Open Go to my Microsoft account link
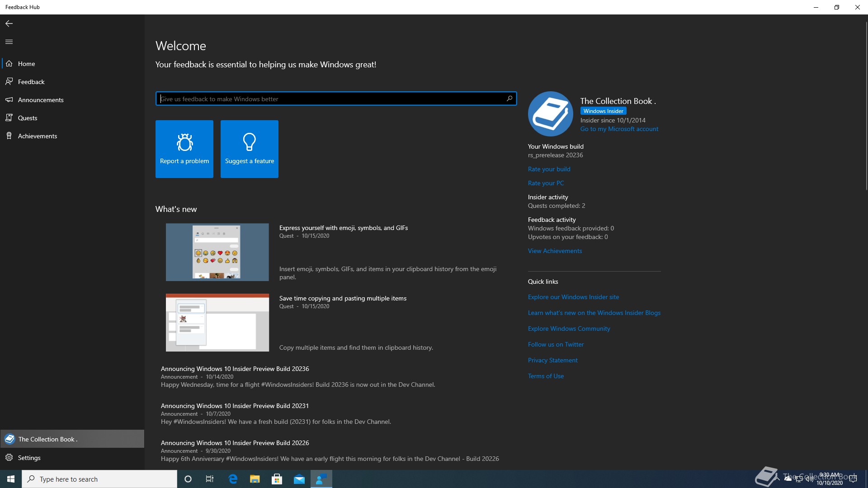The height and width of the screenshot is (488, 868). point(619,129)
